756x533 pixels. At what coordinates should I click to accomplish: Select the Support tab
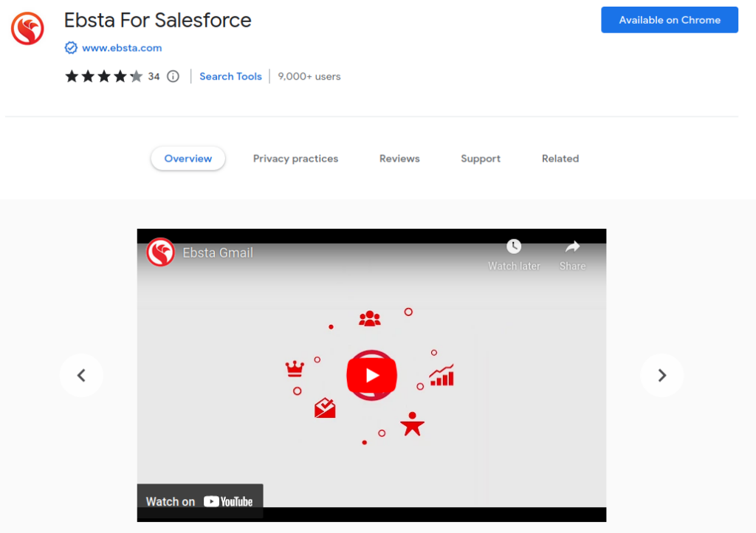pos(480,158)
